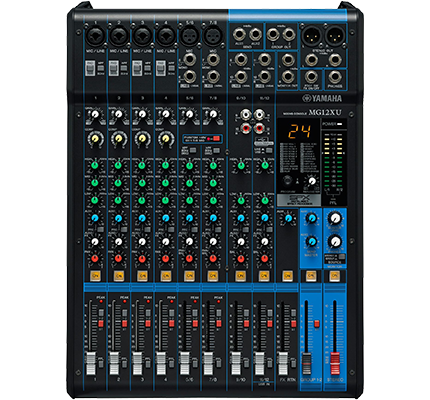Click the SPX effect processor badge
Screen dimensions: 430x400
click(x=299, y=200)
